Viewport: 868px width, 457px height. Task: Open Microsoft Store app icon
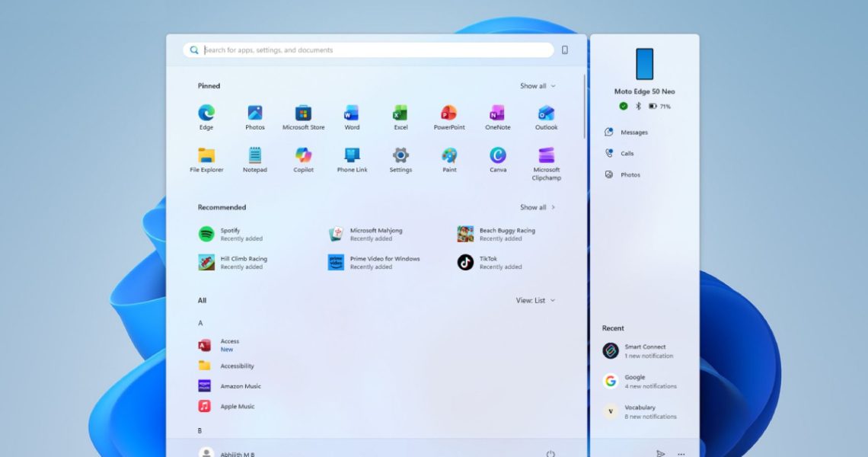[x=303, y=113]
